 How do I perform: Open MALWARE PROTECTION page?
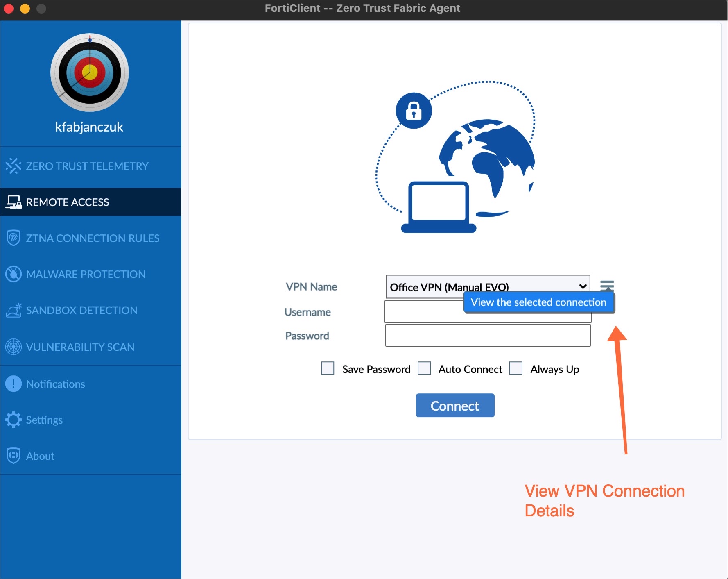tap(91, 274)
